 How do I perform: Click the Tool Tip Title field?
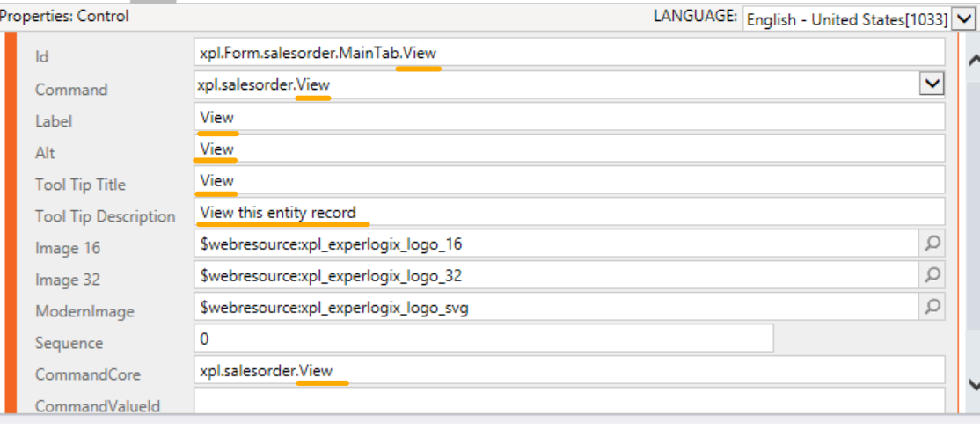pos(569,180)
